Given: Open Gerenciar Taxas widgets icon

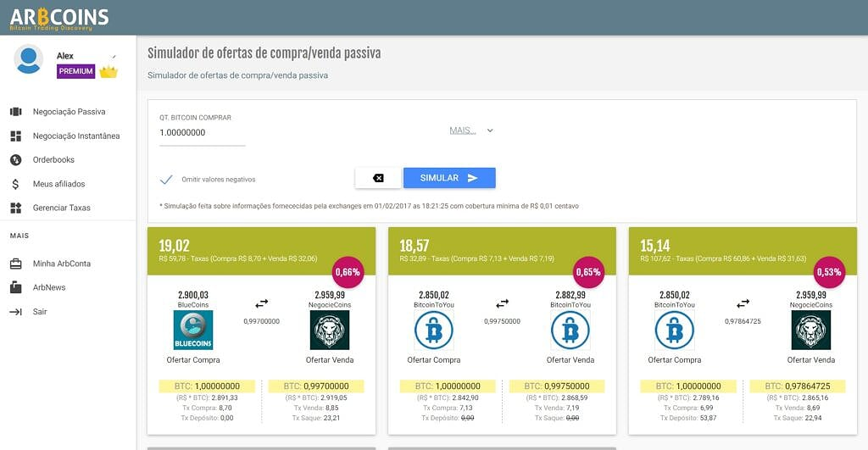Looking at the screenshot, I should click(15, 208).
